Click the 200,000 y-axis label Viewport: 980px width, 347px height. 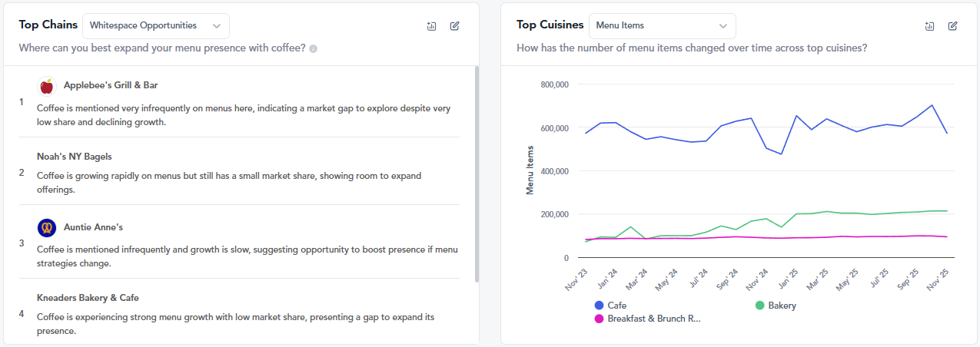554,214
